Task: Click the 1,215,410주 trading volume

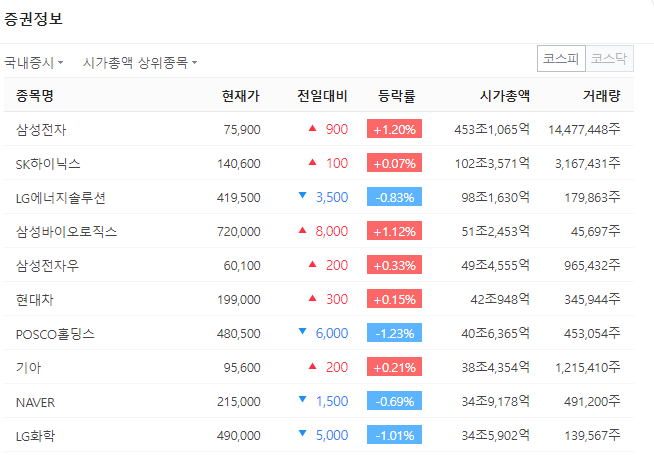Action: click(x=588, y=368)
